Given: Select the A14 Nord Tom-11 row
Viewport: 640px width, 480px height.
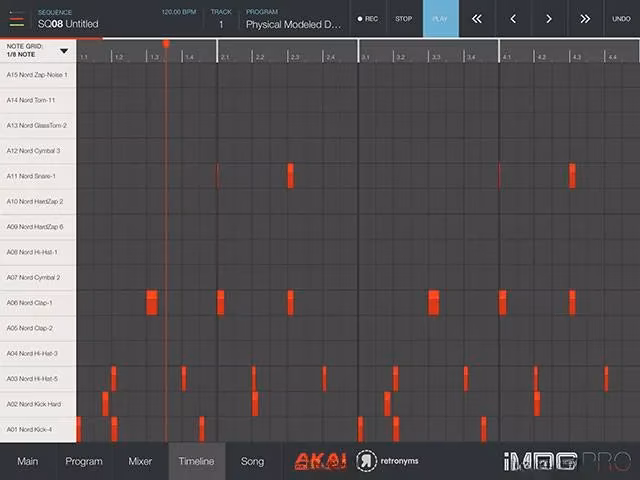Looking at the screenshot, I should coord(38,100).
